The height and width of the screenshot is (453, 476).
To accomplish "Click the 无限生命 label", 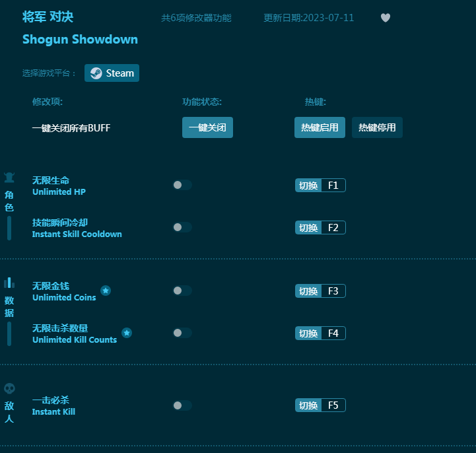I will 51,180.
